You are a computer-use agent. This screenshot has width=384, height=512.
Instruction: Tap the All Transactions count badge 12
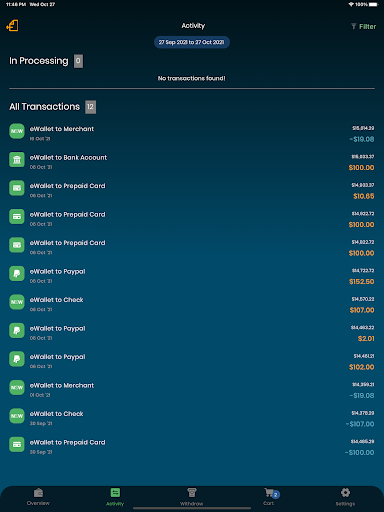click(x=90, y=107)
